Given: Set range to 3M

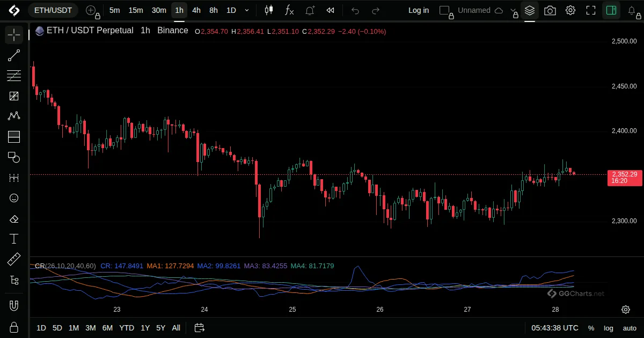Looking at the screenshot, I should tap(91, 328).
